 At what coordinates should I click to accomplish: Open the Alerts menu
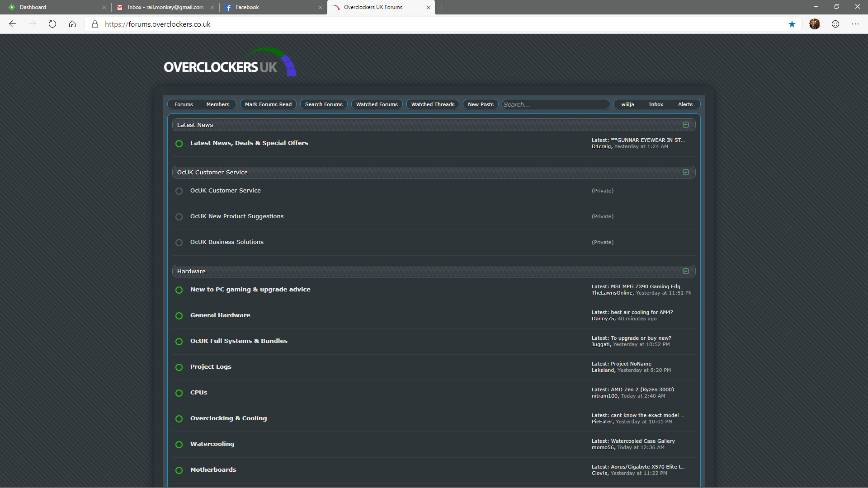685,104
